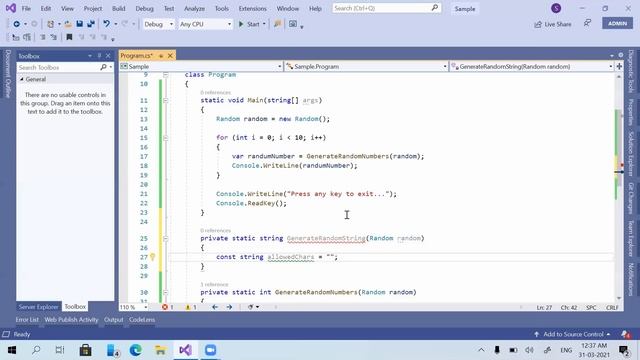Image resolution: width=640 pixels, height=360 pixels.
Task: Close the Program.cs tab
Action: pos(170,56)
